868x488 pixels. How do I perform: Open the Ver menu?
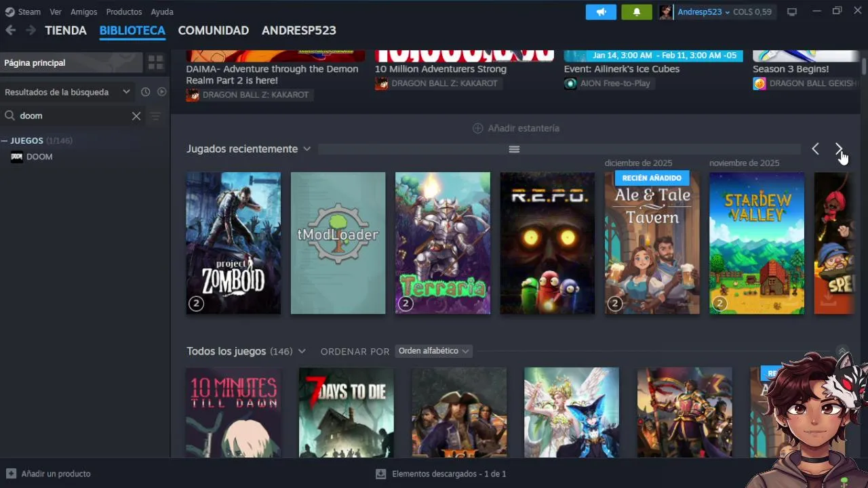[56, 12]
